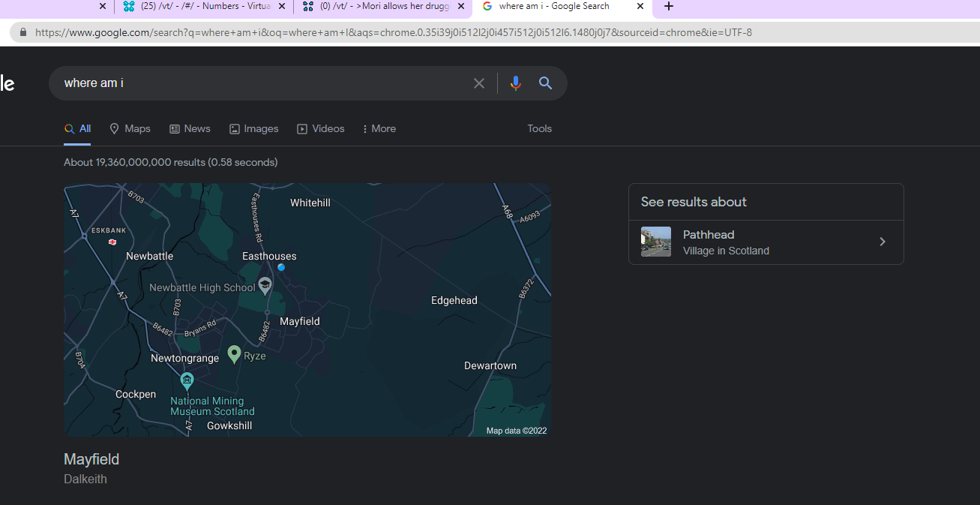This screenshot has width=980, height=505.
Task: Click into the 'where am i' search field
Action: [x=262, y=83]
